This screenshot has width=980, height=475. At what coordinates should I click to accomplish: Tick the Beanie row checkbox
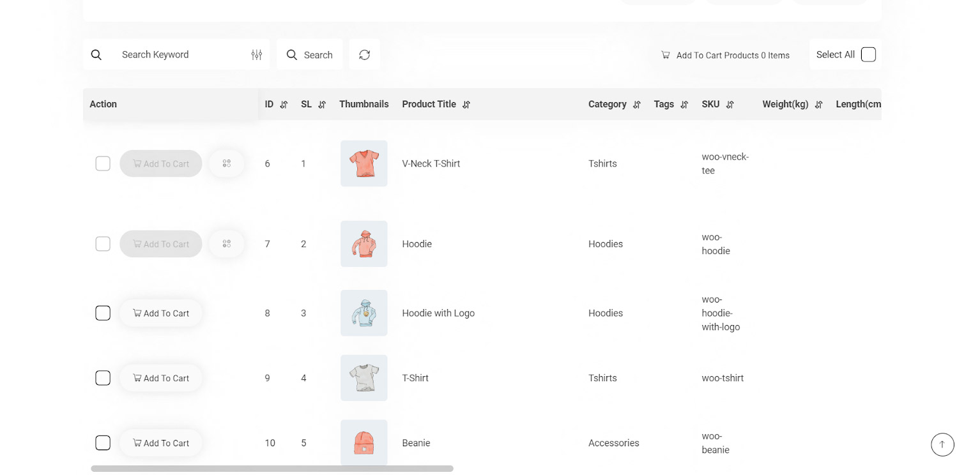coord(103,443)
